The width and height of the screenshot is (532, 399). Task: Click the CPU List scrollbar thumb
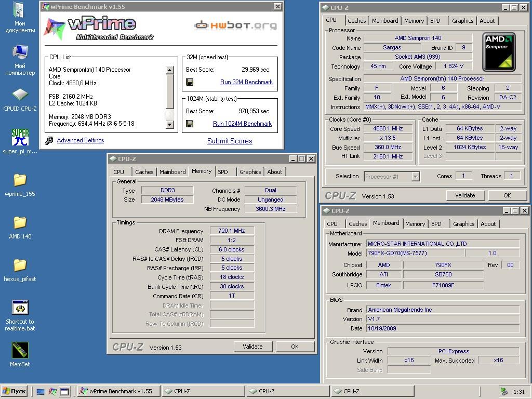point(170,92)
